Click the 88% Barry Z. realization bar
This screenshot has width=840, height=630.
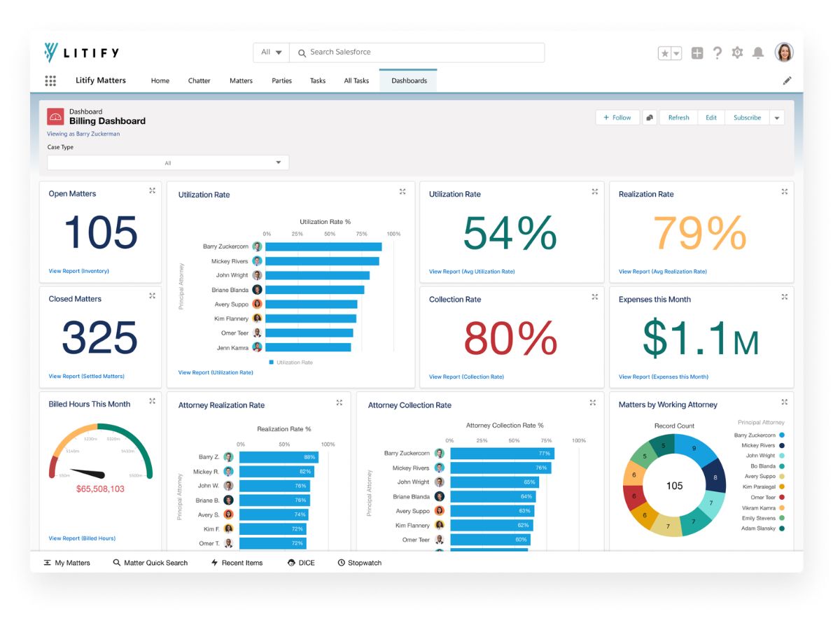(279, 457)
